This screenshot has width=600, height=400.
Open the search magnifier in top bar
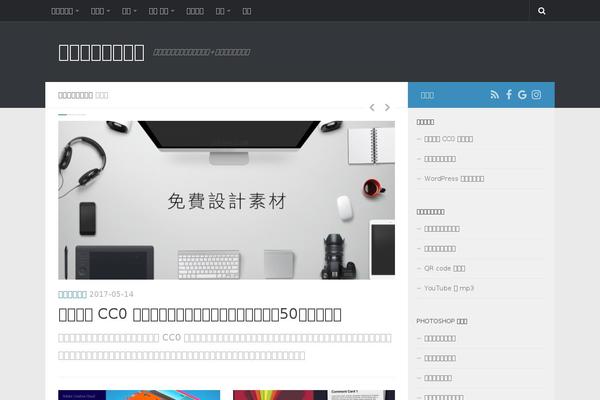click(x=541, y=11)
